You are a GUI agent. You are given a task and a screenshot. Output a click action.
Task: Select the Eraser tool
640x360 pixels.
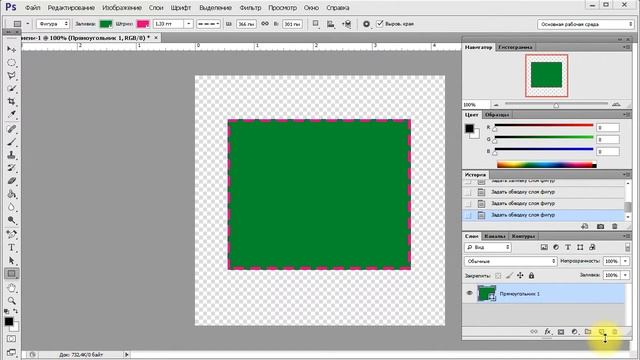[11, 181]
